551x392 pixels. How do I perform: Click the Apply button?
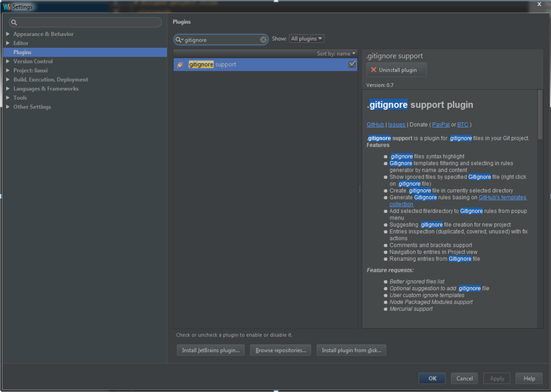pyautogui.click(x=497, y=378)
